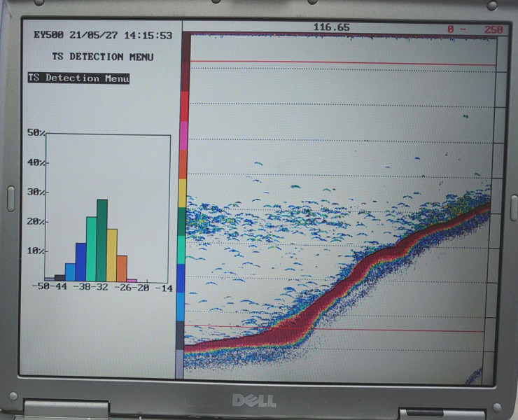Click the 50% label on the histogram axis
The image size is (518, 420).
[36, 133]
